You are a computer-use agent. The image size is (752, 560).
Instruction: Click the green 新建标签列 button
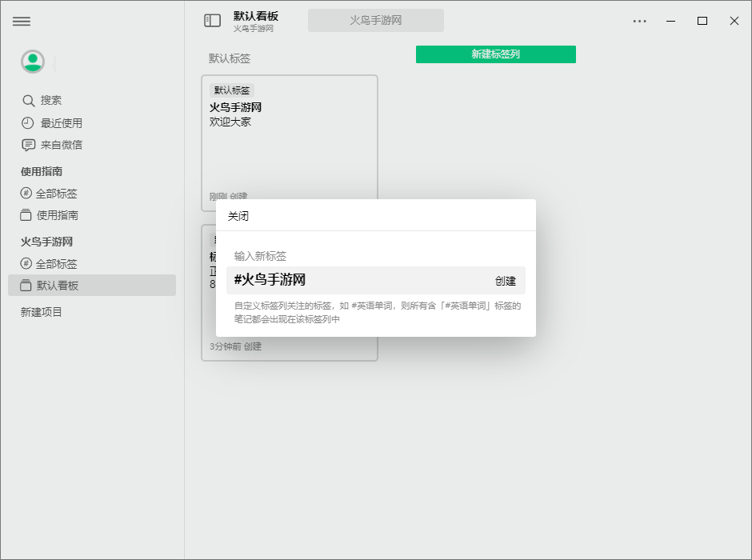496,54
